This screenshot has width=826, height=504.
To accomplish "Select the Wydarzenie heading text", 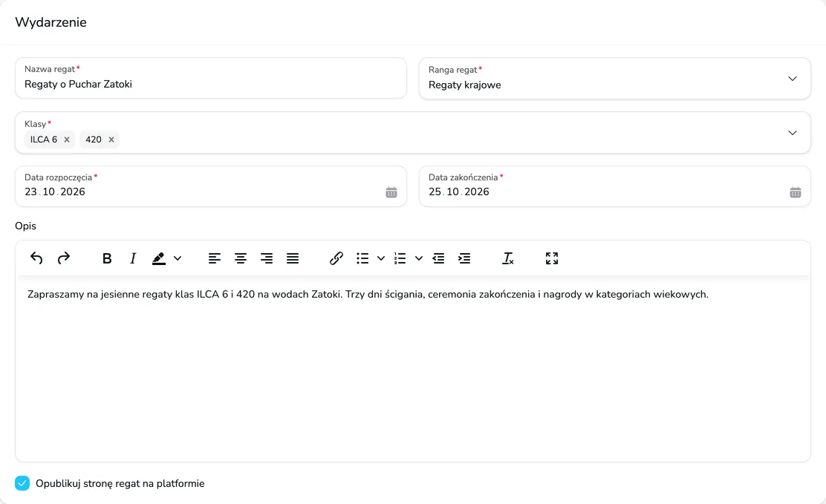I will pyautogui.click(x=51, y=22).
